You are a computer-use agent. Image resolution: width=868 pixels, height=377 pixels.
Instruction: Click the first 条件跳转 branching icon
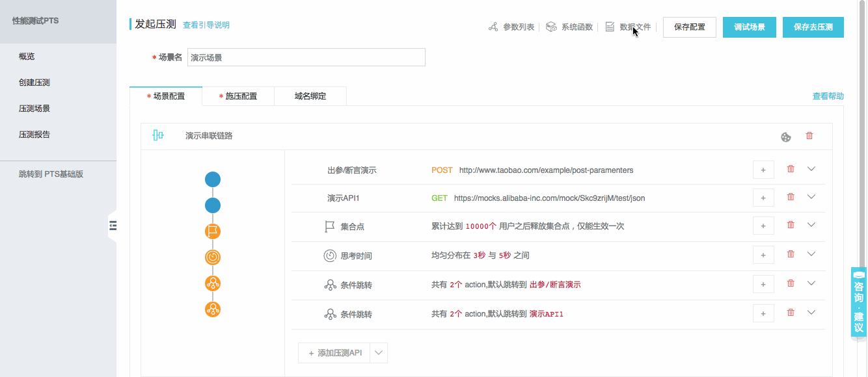[330, 283]
